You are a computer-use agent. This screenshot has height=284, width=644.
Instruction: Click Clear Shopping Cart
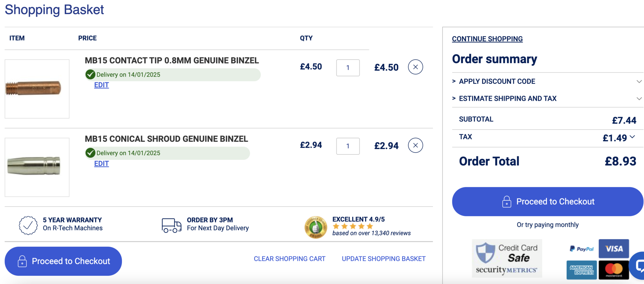(x=289, y=259)
